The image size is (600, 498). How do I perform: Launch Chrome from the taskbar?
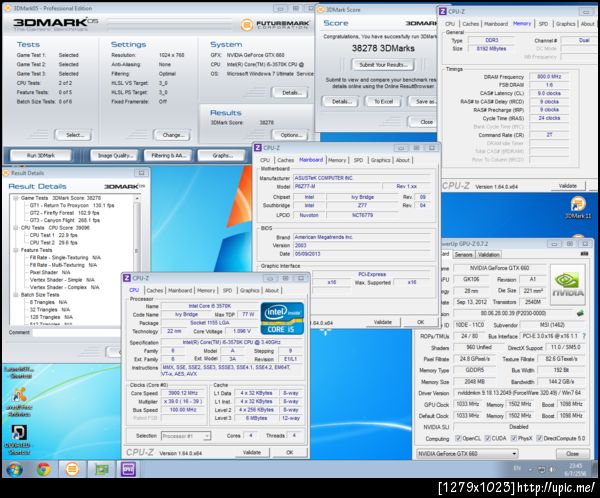click(x=45, y=469)
